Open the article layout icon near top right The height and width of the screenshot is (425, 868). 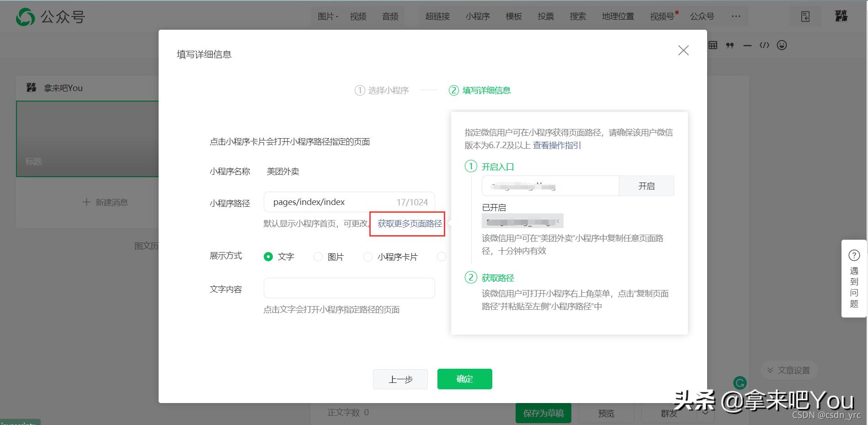(x=805, y=16)
